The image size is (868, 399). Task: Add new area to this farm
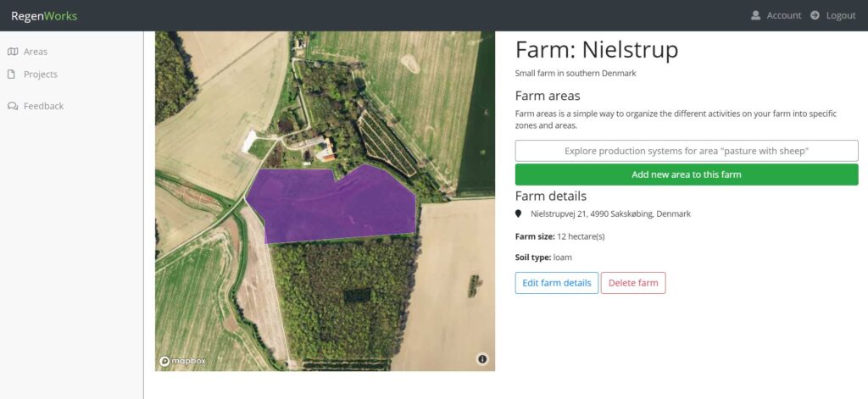pos(687,175)
